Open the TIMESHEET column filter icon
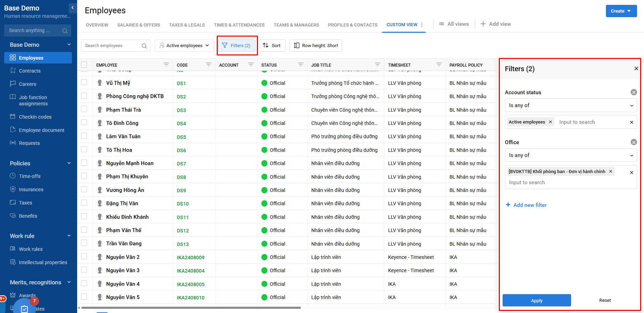This screenshot has width=644, height=313. pyautogui.click(x=439, y=65)
